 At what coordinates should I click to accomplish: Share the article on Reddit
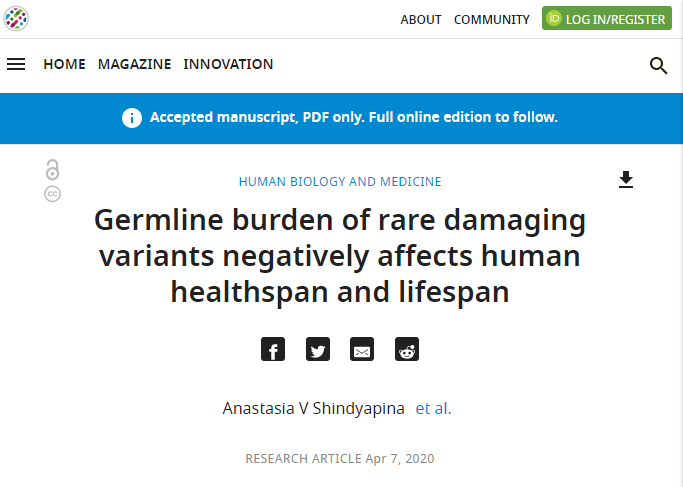point(407,349)
